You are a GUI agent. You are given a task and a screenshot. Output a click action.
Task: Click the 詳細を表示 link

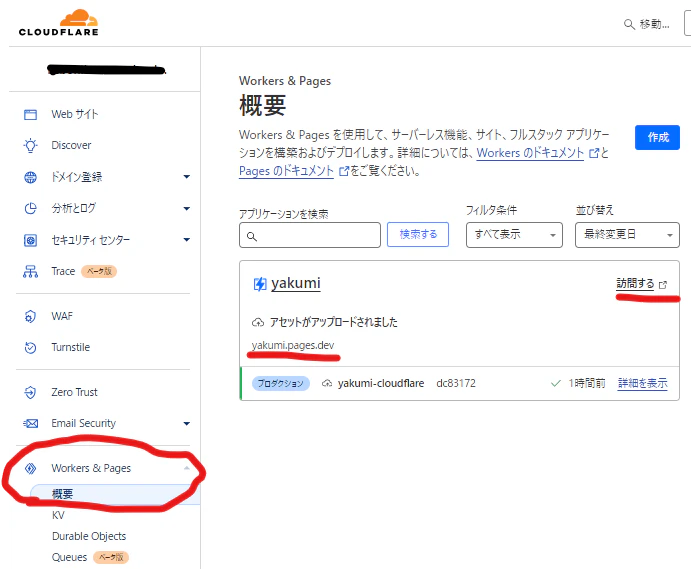pos(643,383)
